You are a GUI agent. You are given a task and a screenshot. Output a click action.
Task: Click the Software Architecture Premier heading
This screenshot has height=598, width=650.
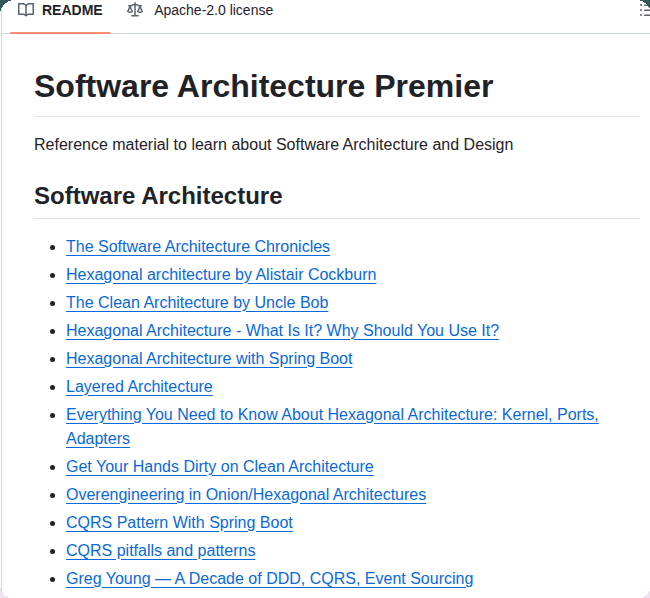tap(264, 86)
